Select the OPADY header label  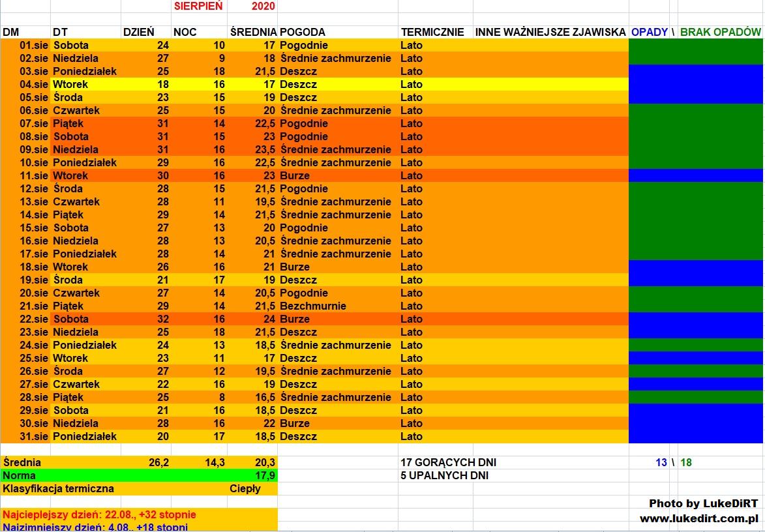click(649, 32)
